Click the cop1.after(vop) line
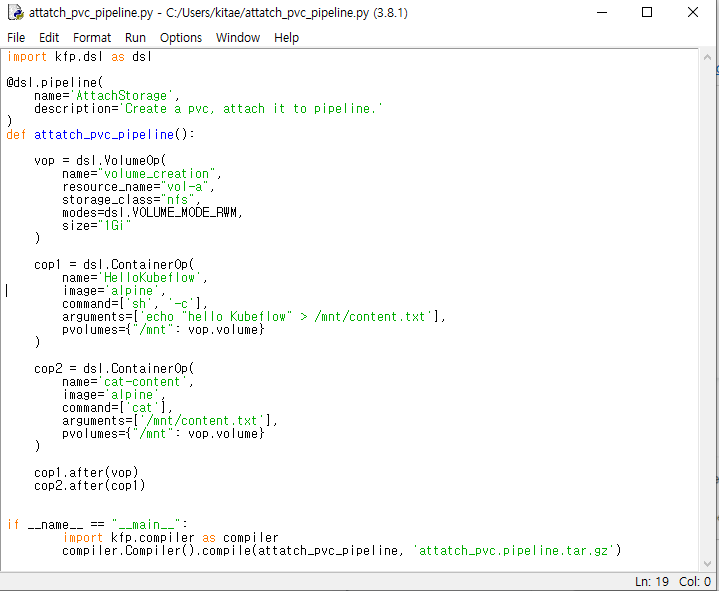The image size is (719, 591). click(86, 472)
